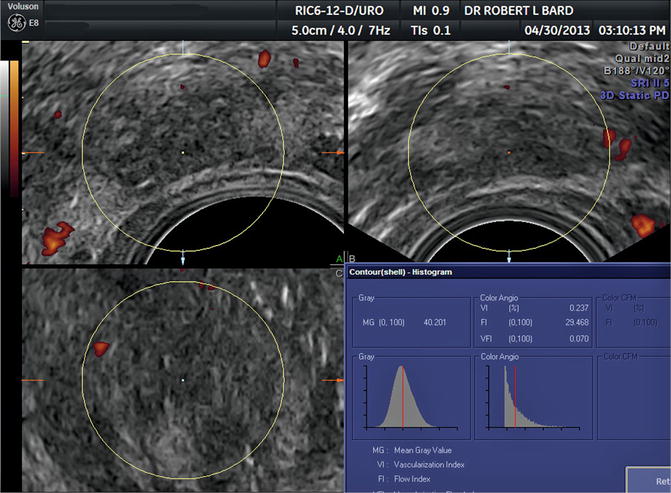Click the orange left axis marker in plane C
This screenshot has height=493, width=671.
tap(32, 381)
